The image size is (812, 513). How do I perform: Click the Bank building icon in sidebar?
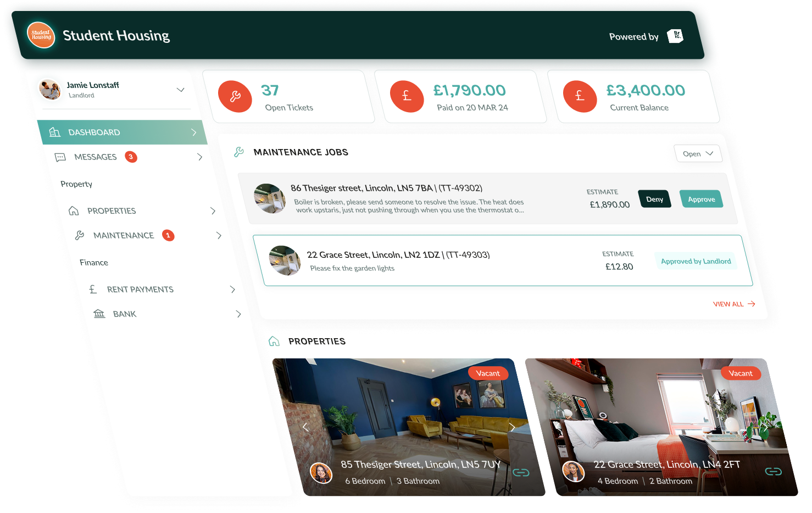(99, 313)
